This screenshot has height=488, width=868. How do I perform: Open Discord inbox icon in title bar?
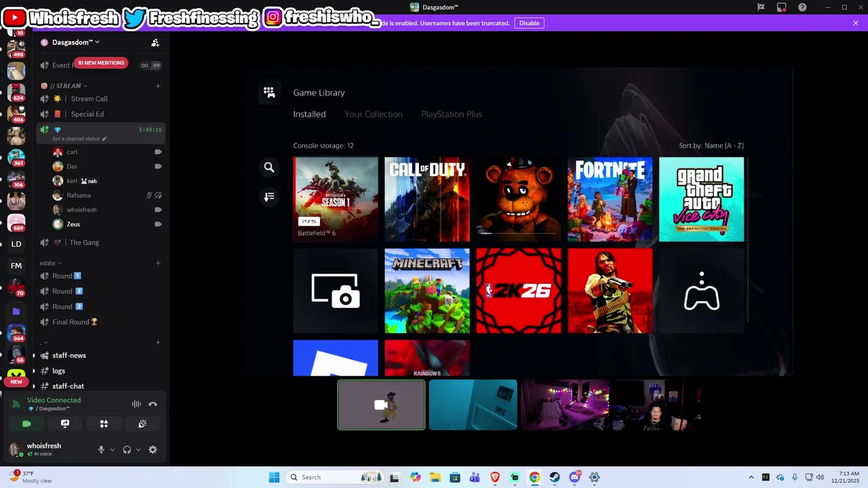[782, 7]
